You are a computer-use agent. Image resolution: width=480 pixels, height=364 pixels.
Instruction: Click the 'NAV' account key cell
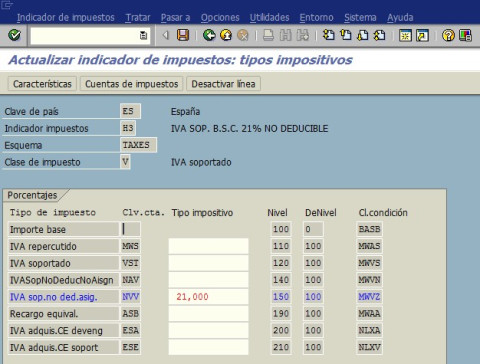(x=130, y=280)
